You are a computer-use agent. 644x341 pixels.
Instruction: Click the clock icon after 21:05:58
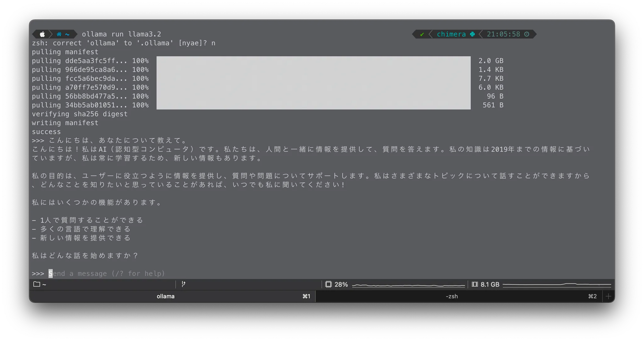pos(527,34)
